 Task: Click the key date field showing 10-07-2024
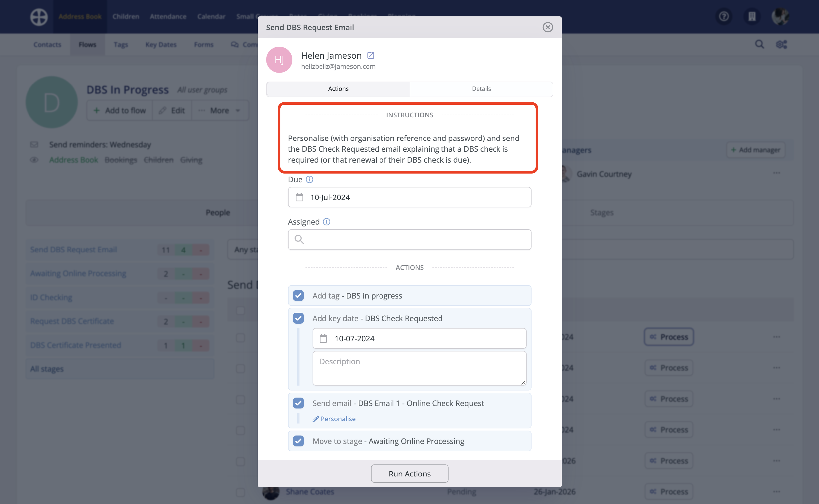coord(419,338)
